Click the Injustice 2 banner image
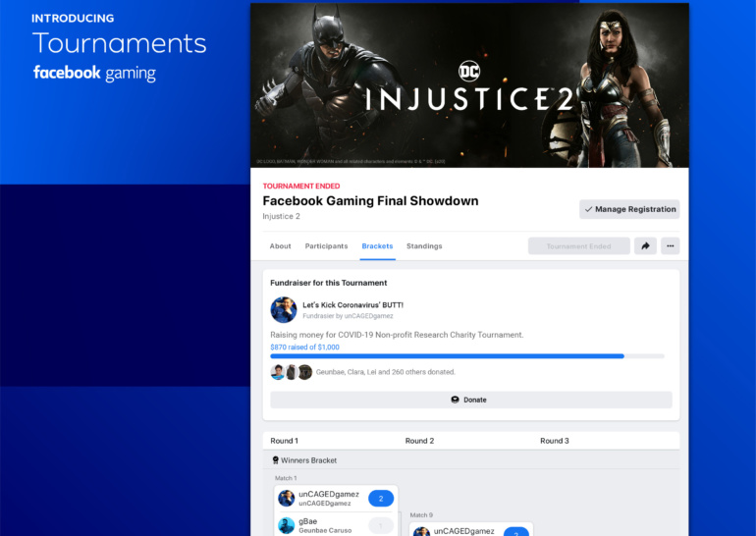Image resolution: width=756 pixels, height=536 pixels. coord(469,85)
